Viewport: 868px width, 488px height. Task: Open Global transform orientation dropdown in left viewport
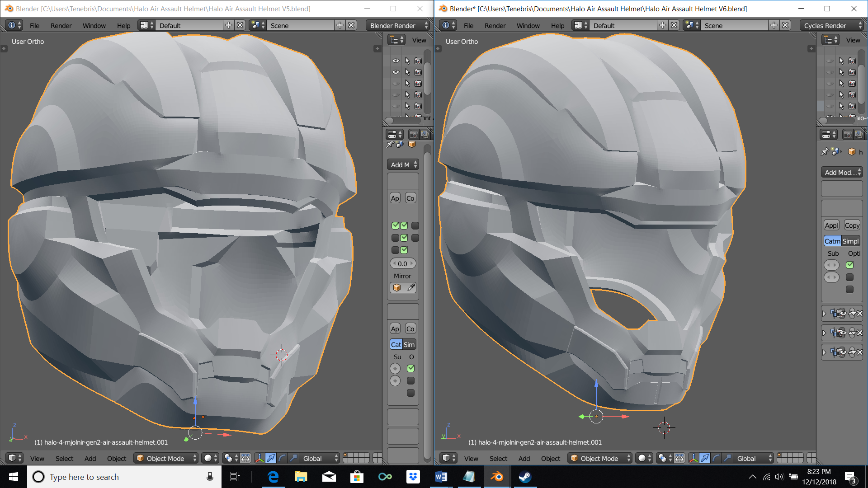[x=320, y=458]
